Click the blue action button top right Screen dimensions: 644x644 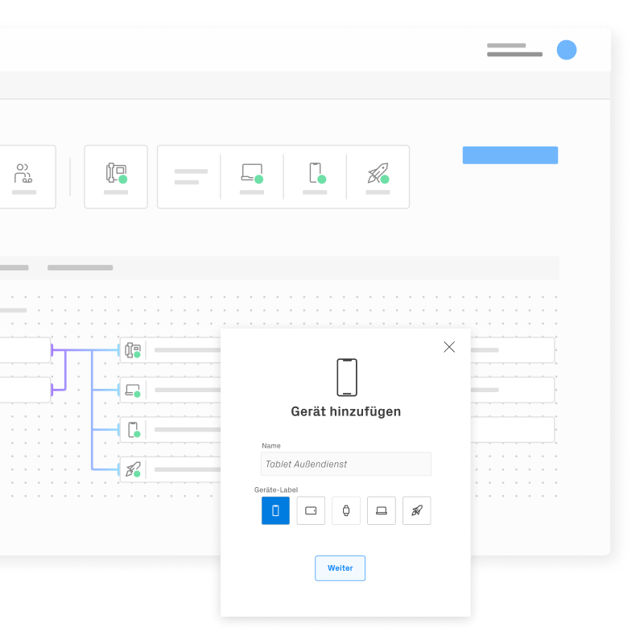pos(510,155)
